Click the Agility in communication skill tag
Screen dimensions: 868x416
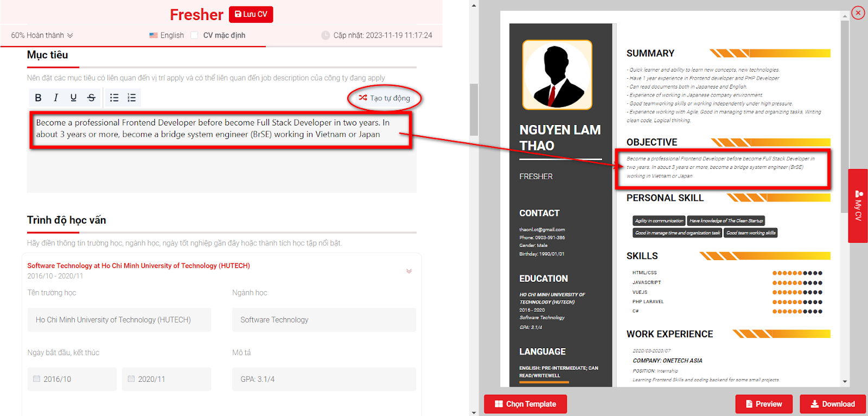pos(659,220)
